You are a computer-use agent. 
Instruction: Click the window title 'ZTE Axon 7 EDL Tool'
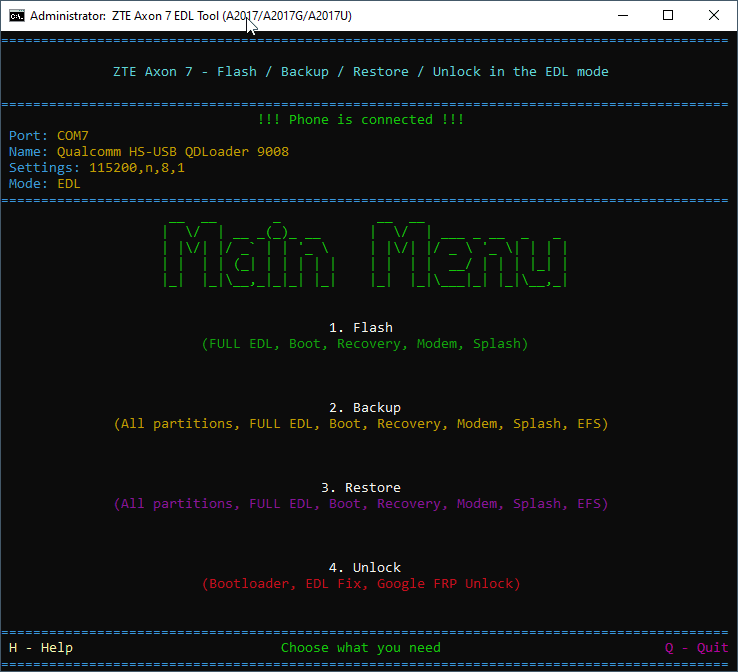165,16
